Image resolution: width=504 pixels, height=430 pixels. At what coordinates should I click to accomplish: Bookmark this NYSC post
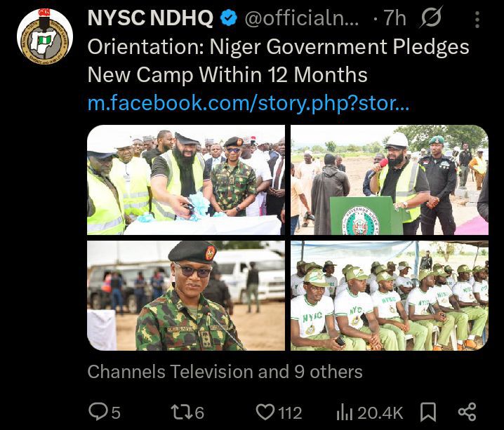tap(428, 412)
